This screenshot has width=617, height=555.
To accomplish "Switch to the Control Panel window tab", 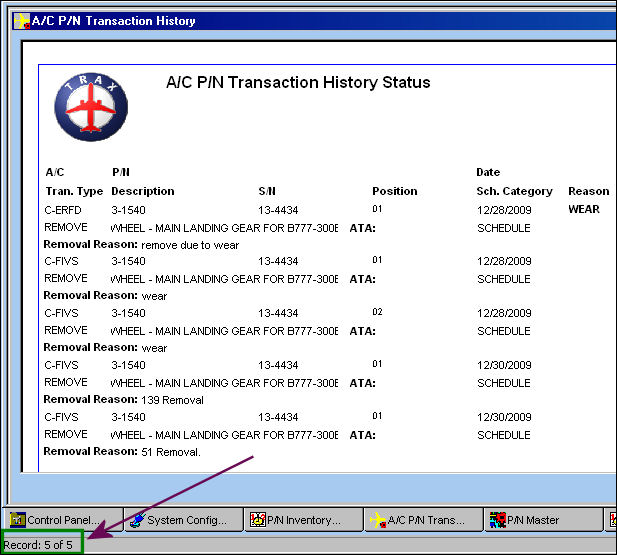I will (x=63, y=520).
